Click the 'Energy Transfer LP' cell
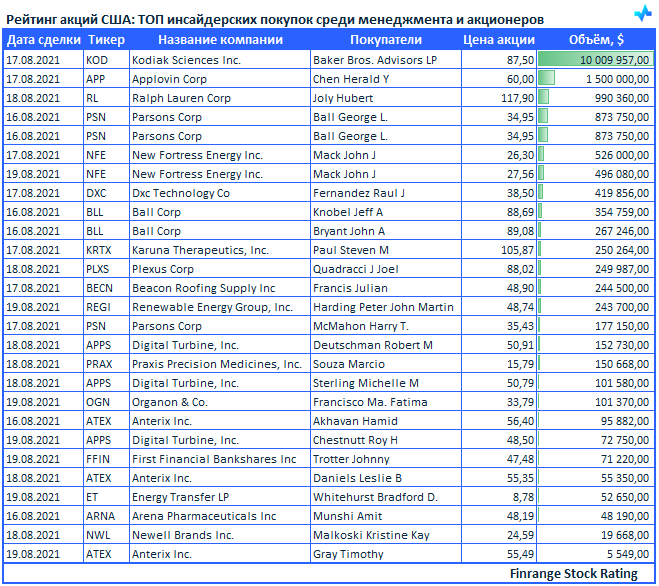Screen dimensions: 659x586 point(220,497)
